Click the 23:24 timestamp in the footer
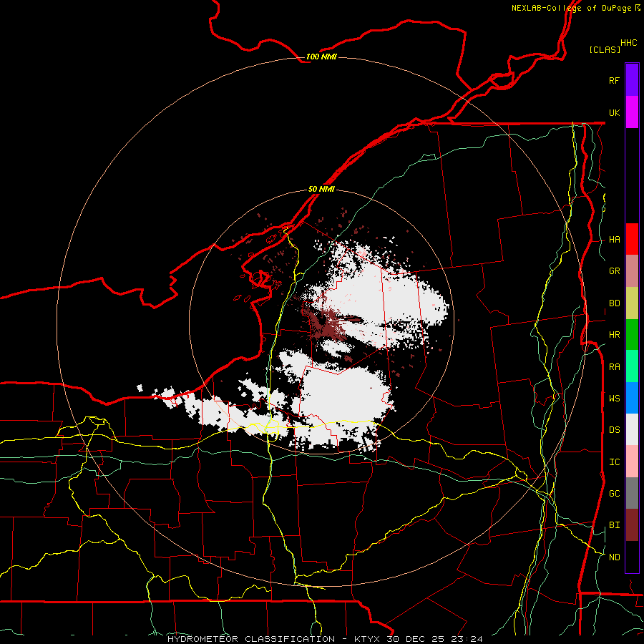Screen dimensions: 644x644 [x=466, y=639]
